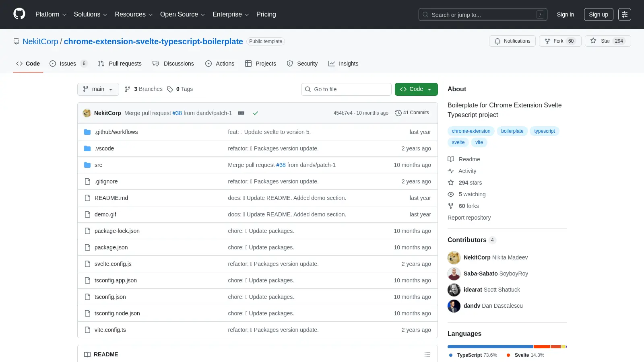Open the tsconfig.node.json file
The image size is (644, 362).
pyautogui.click(x=117, y=313)
